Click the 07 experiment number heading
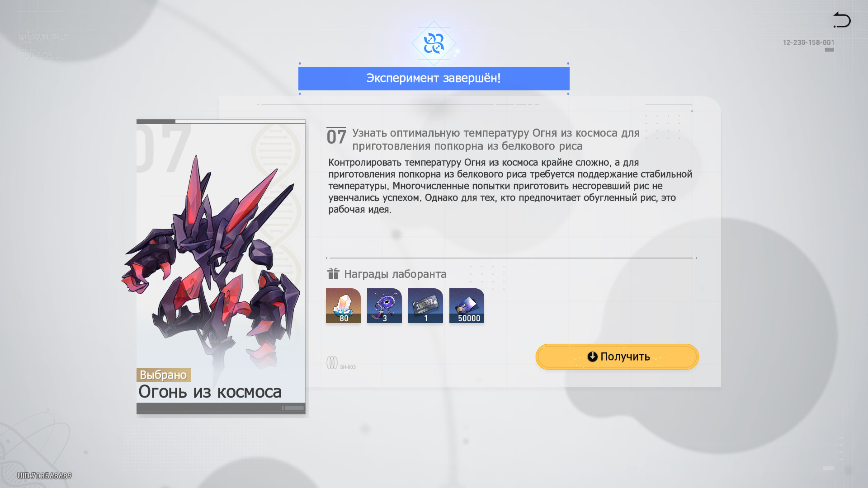The height and width of the screenshot is (488, 868). [336, 136]
